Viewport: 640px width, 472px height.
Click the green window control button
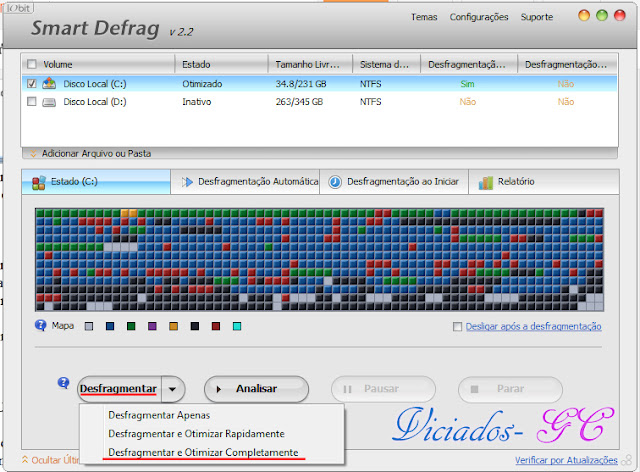point(602,16)
